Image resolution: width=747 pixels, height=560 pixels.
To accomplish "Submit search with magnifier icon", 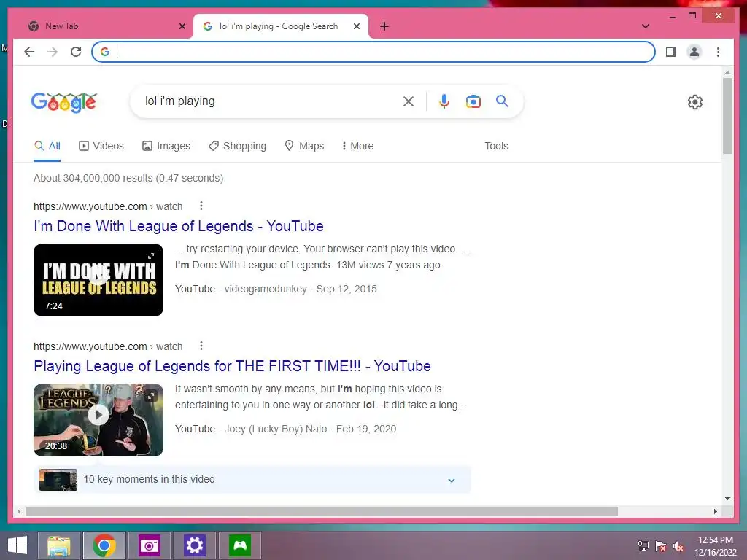I will [502, 101].
